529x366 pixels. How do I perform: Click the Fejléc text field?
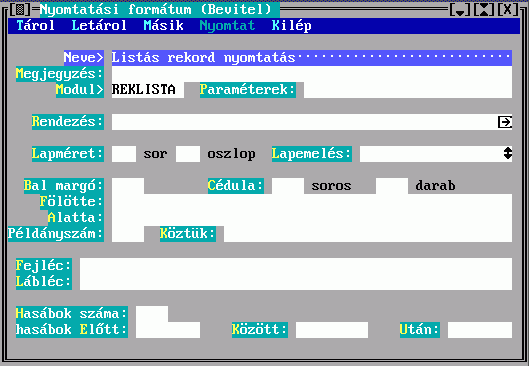click(x=296, y=266)
